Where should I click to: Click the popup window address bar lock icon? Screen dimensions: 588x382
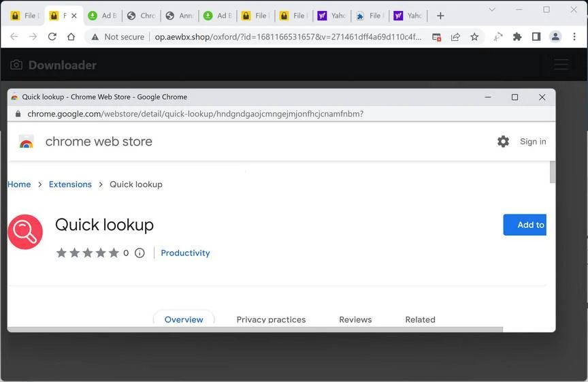point(18,114)
